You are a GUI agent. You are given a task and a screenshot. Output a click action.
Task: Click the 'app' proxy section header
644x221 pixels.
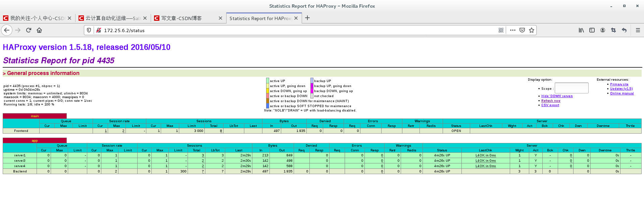coord(35,141)
